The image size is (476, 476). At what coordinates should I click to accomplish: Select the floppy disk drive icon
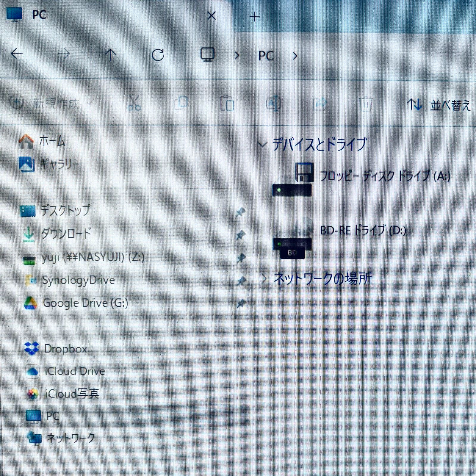[293, 179]
